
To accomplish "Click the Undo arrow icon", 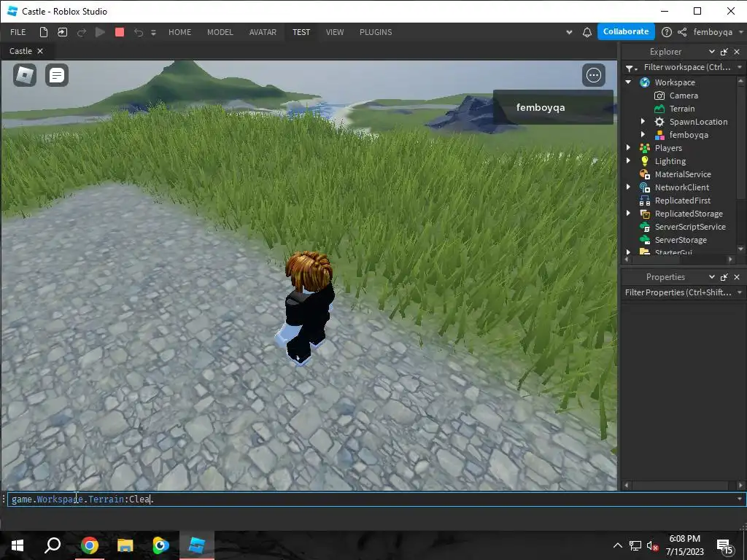I will tap(139, 32).
